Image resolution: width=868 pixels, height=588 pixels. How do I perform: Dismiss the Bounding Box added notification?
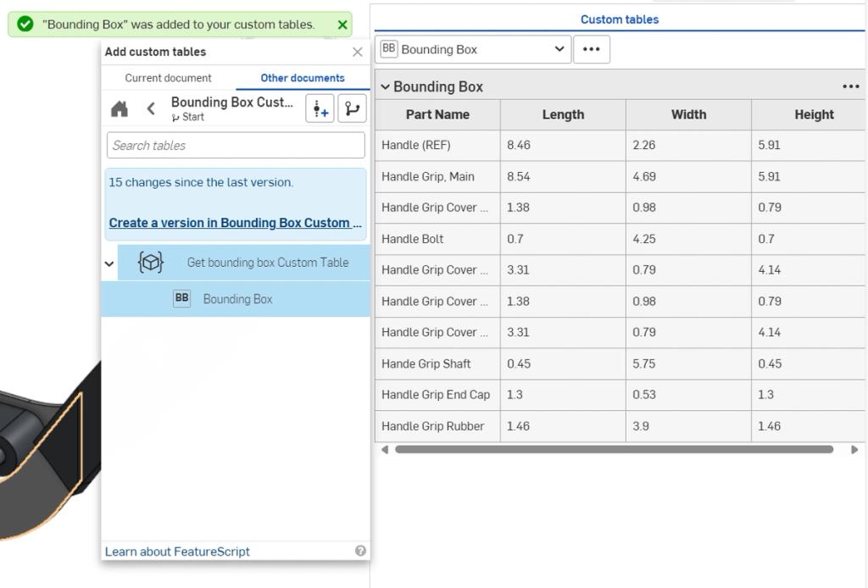click(x=342, y=24)
